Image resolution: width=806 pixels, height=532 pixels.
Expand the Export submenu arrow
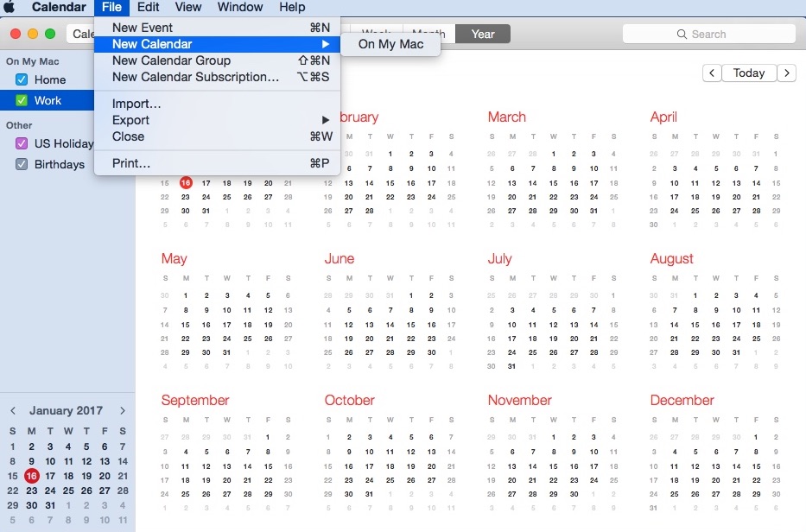click(x=326, y=120)
